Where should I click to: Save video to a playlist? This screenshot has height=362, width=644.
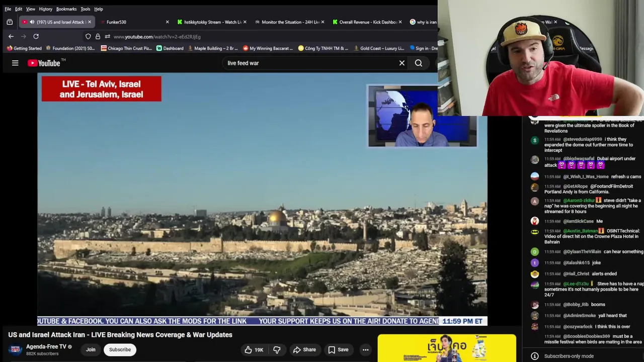point(338,350)
